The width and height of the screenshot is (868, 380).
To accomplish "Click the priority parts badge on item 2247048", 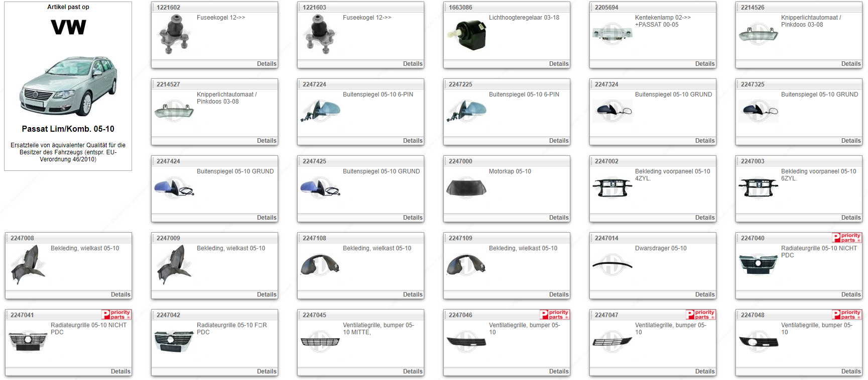I will coord(847,315).
